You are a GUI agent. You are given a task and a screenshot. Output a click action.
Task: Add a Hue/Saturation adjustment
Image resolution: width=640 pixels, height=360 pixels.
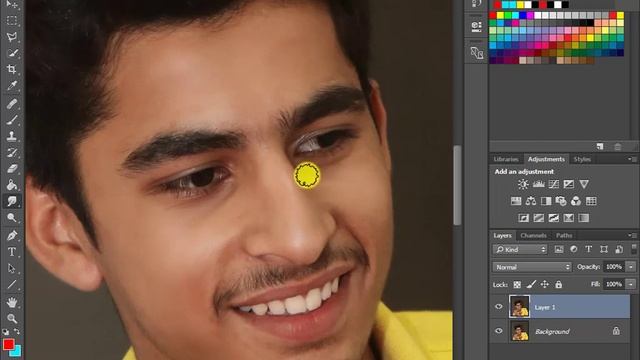point(516,201)
